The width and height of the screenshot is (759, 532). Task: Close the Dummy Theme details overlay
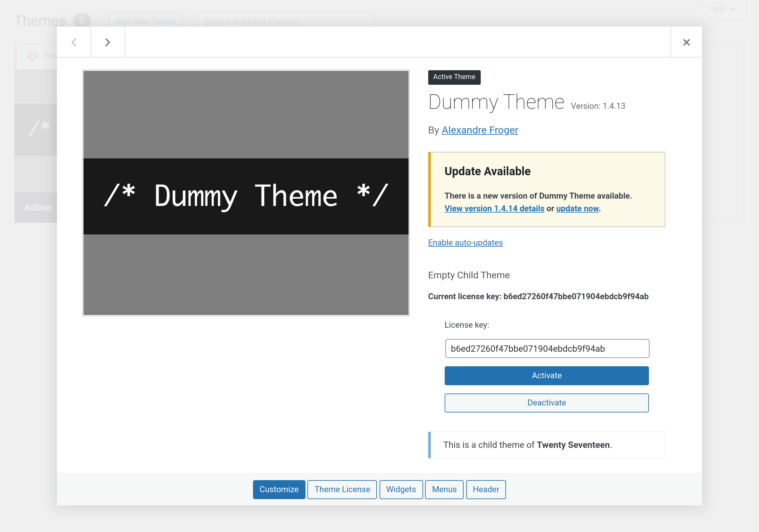tap(686, 42)
